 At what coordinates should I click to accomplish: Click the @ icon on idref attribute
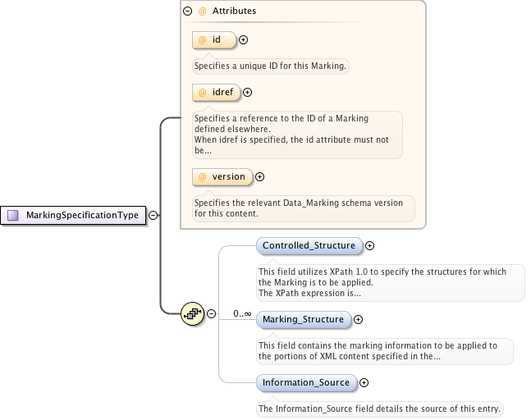click(202, 93)
